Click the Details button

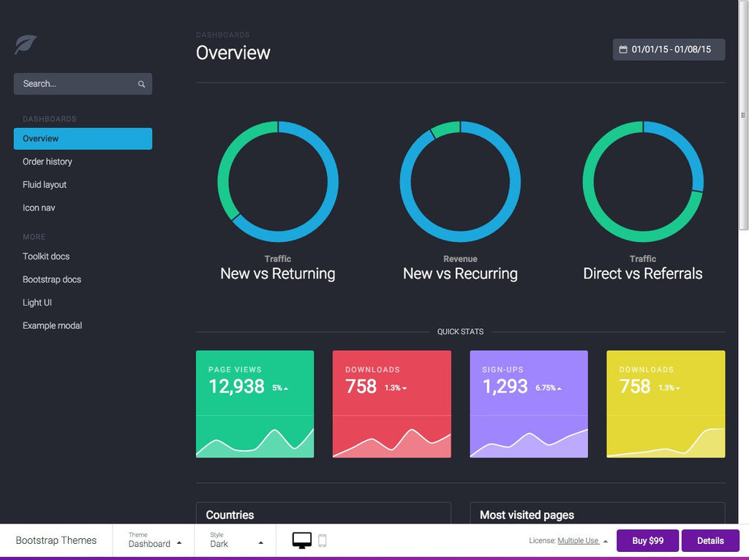710,540
